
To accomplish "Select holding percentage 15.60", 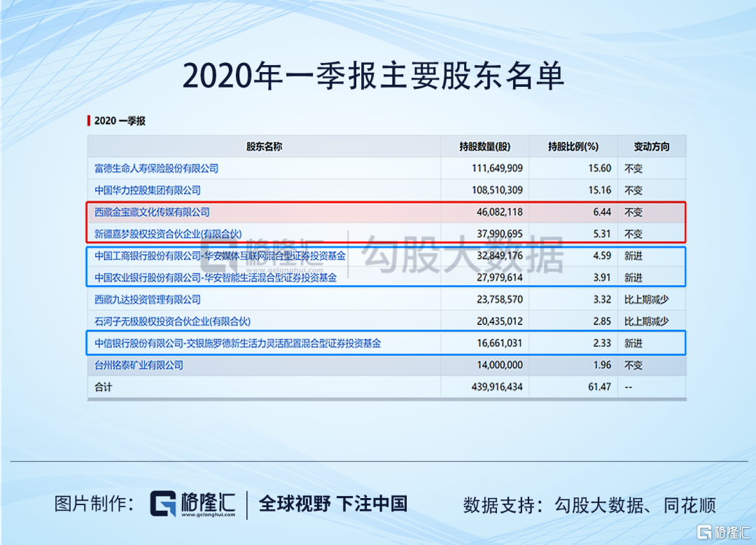I will point(600,168).
